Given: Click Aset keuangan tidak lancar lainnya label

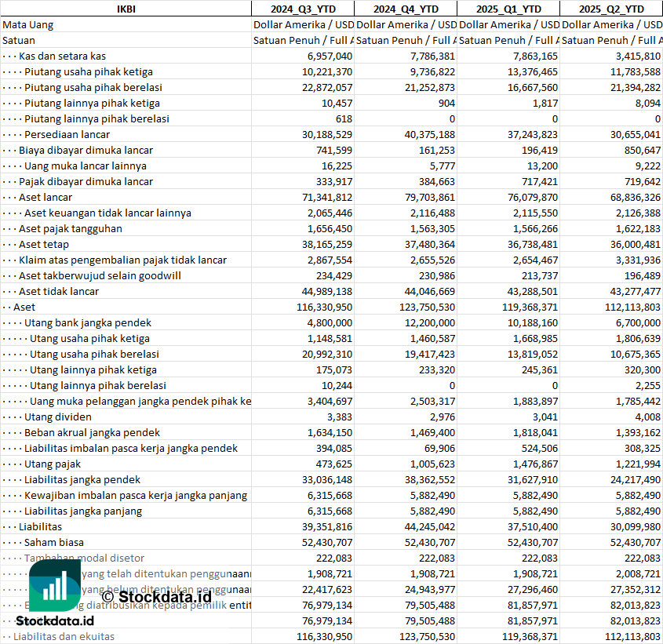Looking at the screenshot, I should pyautogui.click(x=107, y=213).
